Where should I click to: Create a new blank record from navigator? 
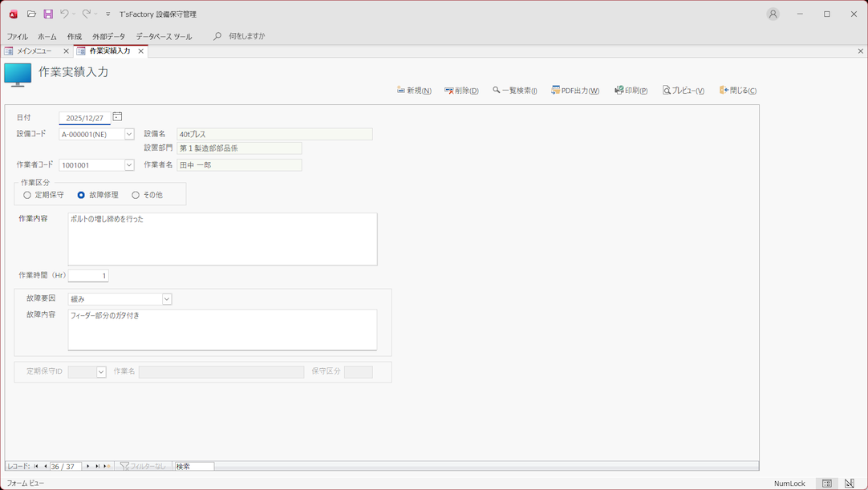107,466
